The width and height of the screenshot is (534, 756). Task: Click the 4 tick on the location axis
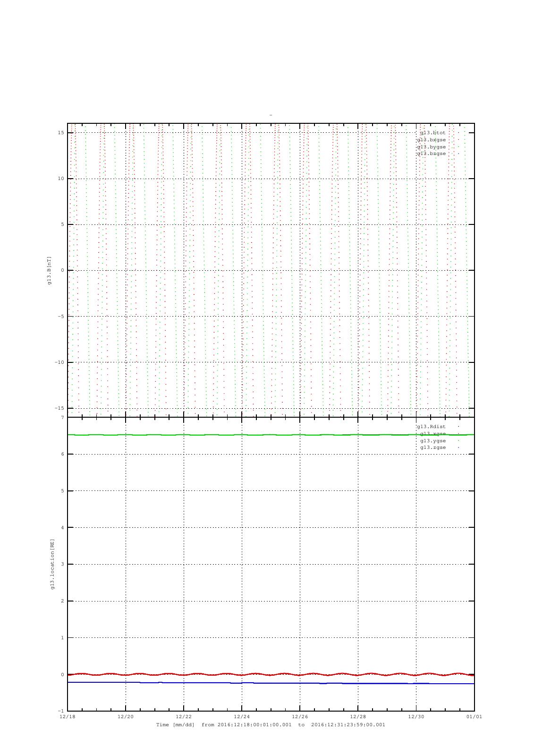pos(63,528)
